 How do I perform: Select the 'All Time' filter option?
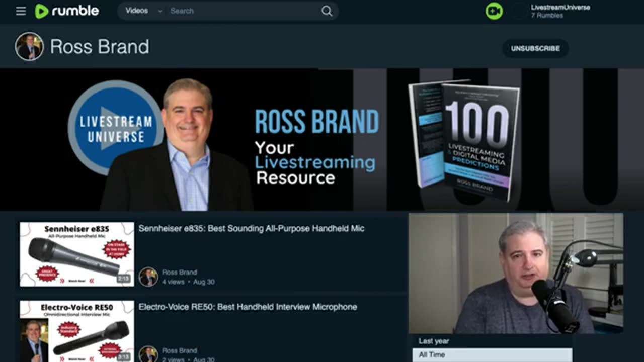click(x=492, y=354)
